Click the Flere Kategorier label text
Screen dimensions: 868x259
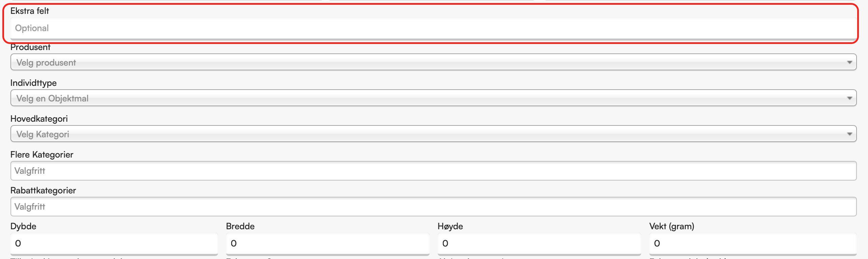pos(42,155)
